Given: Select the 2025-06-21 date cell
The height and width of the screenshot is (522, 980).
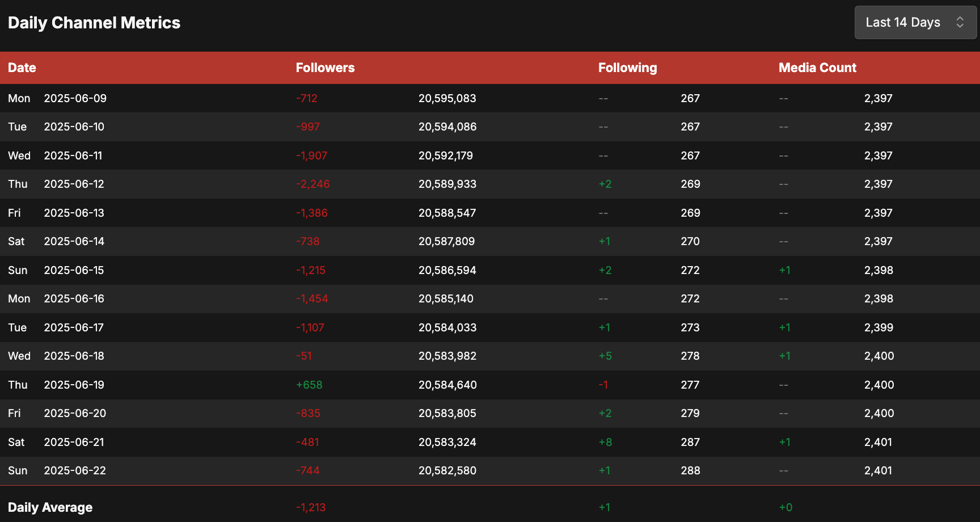Looking at the screenshot, I should click(x=74, y=443).
